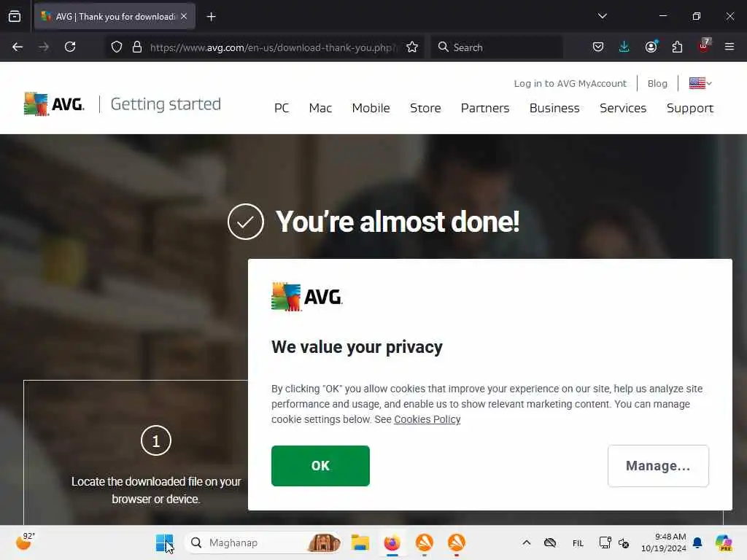Image resolution: width=747 pixels, height=560 pixels.
Task: Open Firefox application hamburger menu
Action: point(729,47)
